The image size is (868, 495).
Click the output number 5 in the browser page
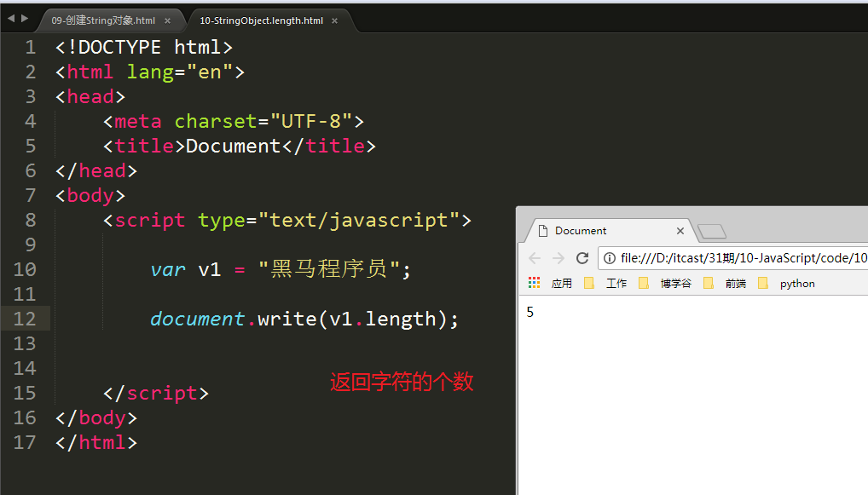(530, 313)
